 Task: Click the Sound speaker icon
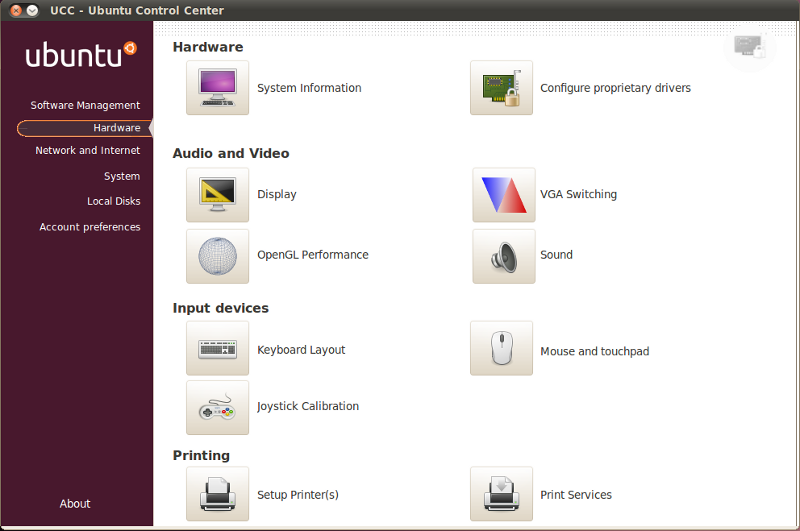pos(504,256)
